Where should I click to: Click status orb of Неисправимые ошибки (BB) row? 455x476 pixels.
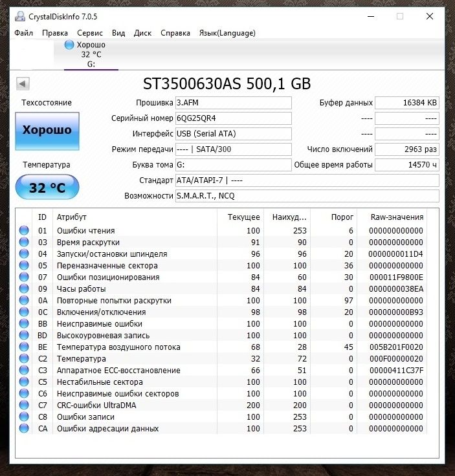tap(24, 323)
